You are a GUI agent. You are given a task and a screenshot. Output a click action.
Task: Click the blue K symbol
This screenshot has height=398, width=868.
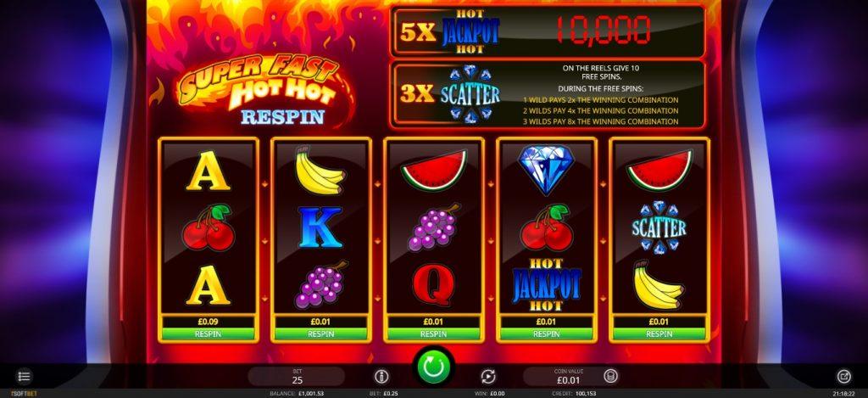pos(320,227)
